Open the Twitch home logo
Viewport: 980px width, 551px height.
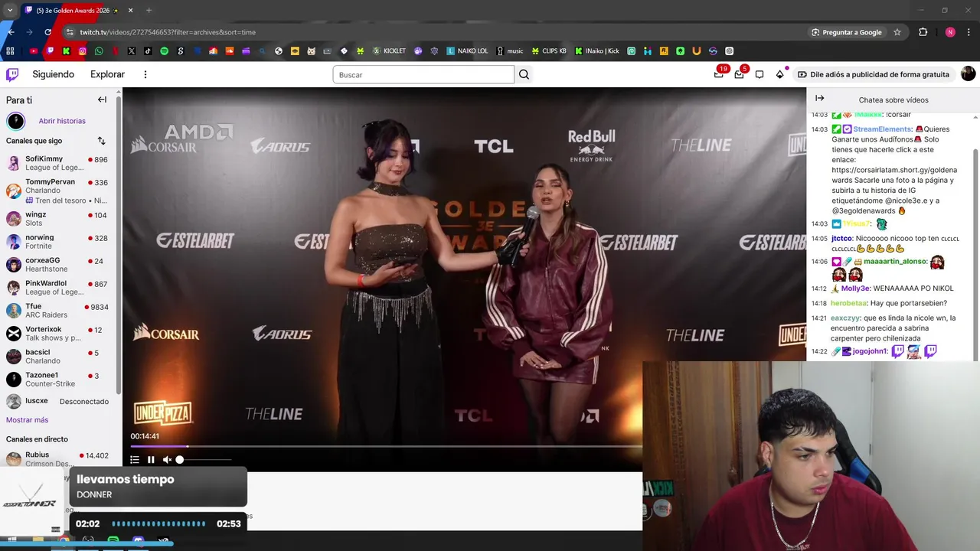coord(12,74)
